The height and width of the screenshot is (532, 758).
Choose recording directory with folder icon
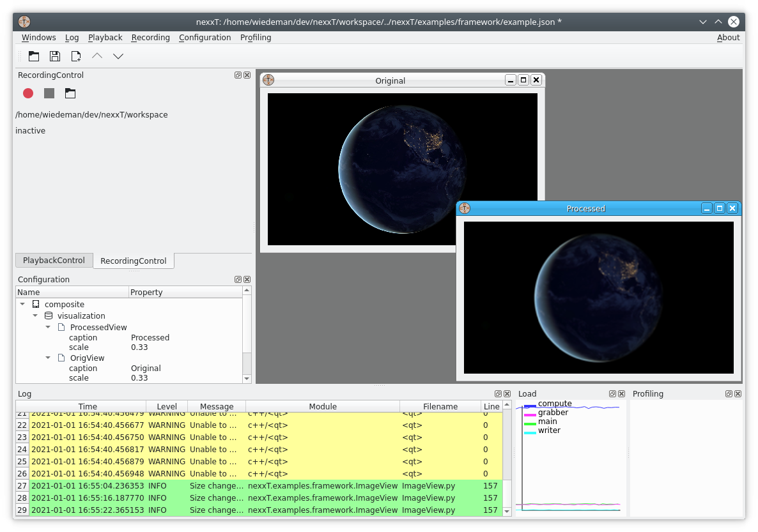[70, 93]
